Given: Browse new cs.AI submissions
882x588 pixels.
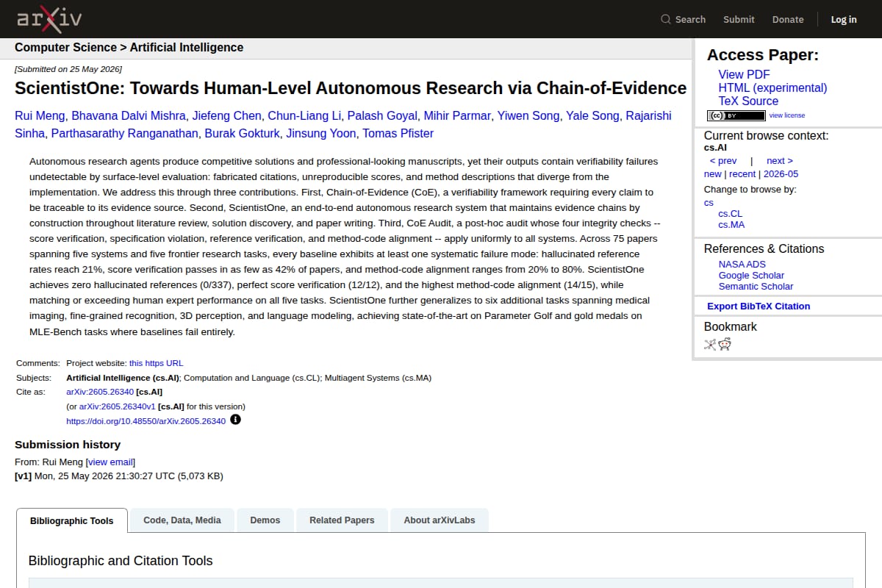Looking at the screenshot, I should (712, 174).
